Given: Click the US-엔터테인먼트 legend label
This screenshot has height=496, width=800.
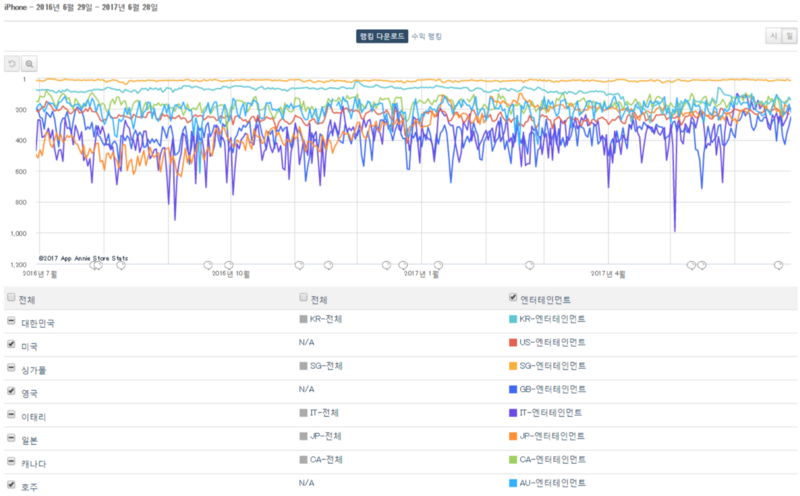Looking at the screenshot, I should [552, 342].
